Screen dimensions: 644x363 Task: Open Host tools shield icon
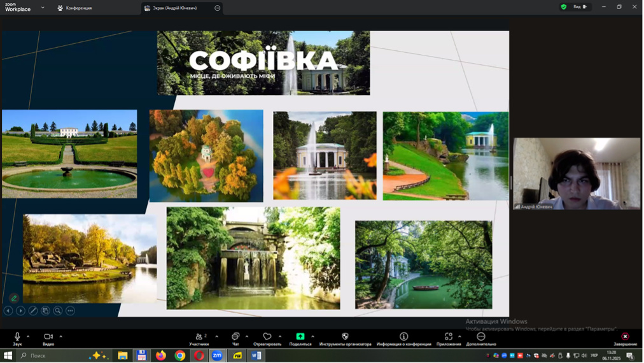tap(345, 338)
